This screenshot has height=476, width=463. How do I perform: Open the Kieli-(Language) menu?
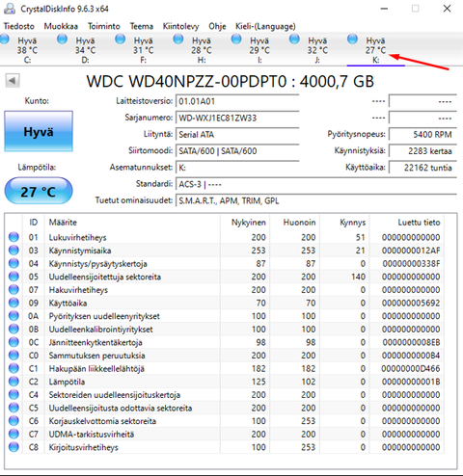[265, 26]
